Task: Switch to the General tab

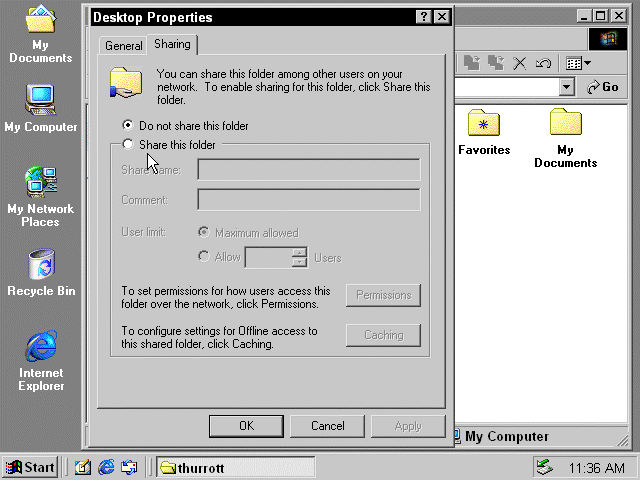Action: (124, 46)
